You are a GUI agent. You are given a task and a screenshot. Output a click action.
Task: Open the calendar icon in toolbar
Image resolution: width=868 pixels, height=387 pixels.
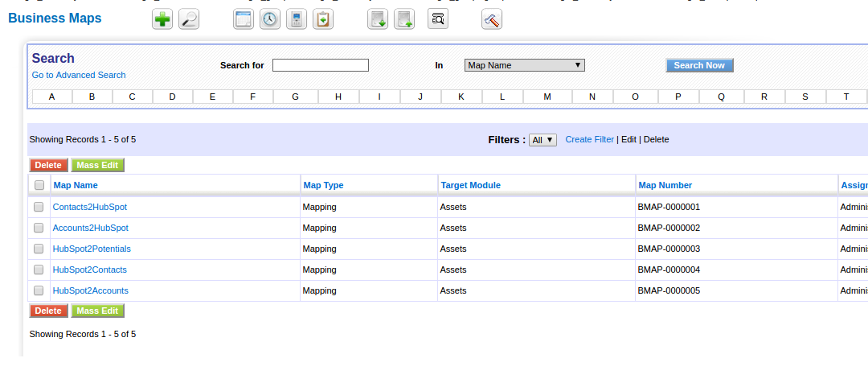pos(244,19)
